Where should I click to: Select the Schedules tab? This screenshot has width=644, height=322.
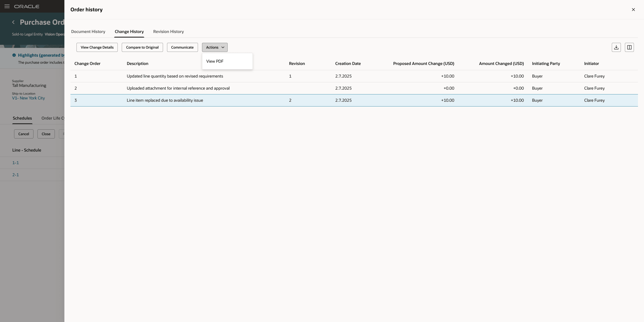[22, 118]
